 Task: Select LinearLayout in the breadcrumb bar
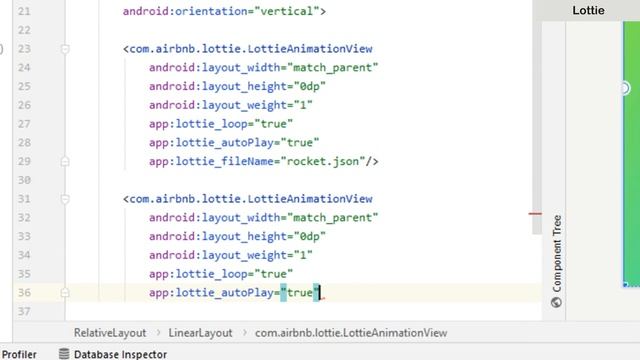click(200, 333)
